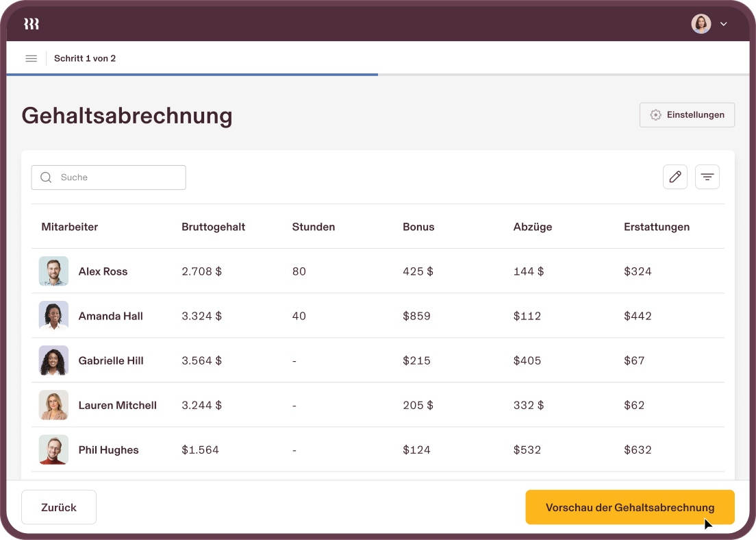Click the magnifier search icon
Image resolution: width=756 pixels, height=540 pixels.
coord(46,177)
